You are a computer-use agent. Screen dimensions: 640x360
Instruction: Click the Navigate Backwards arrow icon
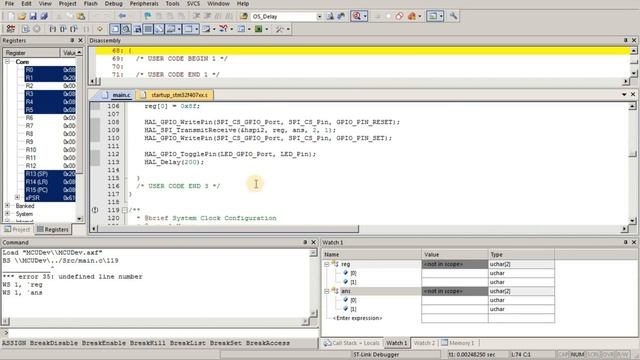tap(122, 16)
